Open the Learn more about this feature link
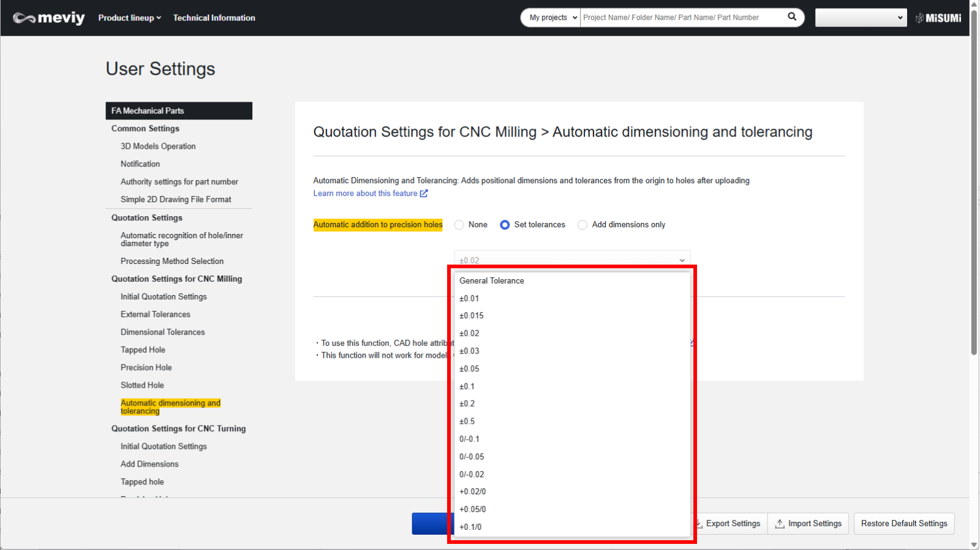This screenshot has height=550, width=980. point(365,194)
